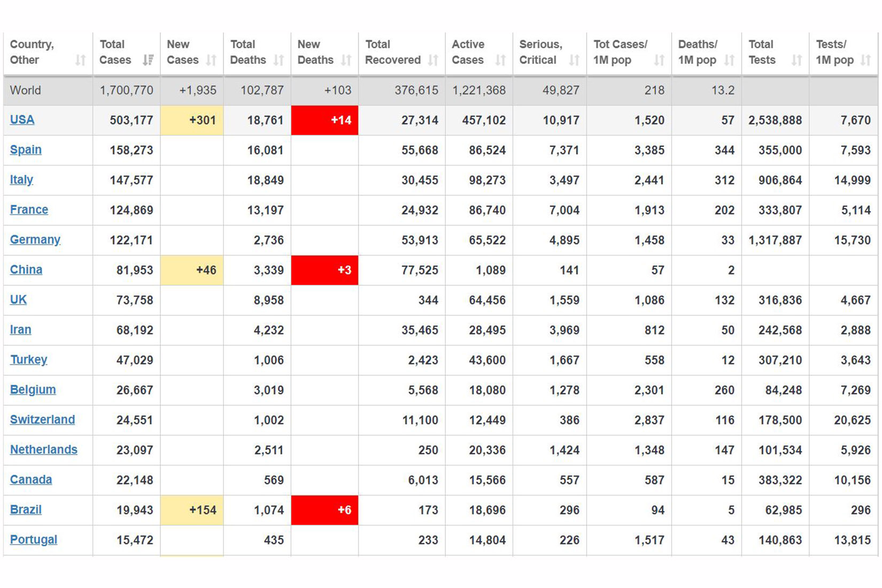The height and width of the screenshot is (588, 882).
Task: Sort by Total Cases arrow icon
Action: [x=148, y=60]
